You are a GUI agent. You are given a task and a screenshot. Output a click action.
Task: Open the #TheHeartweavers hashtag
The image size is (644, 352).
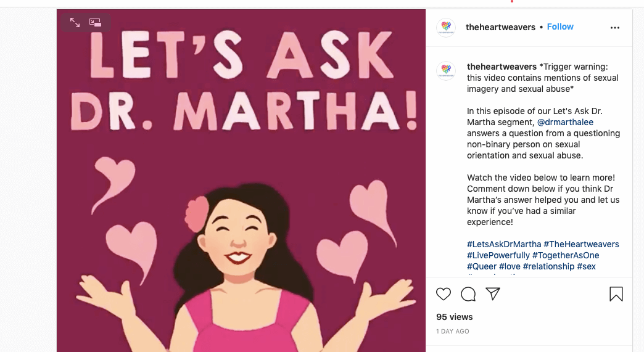pyautogui.click(x=582, y=244)
